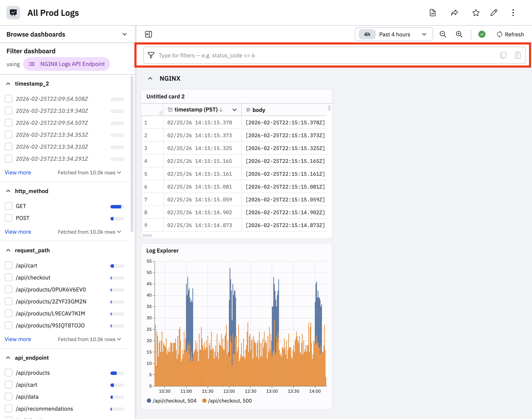Star this dashboard as favorite
The image size is (532, 419).
tap(476, 13)
